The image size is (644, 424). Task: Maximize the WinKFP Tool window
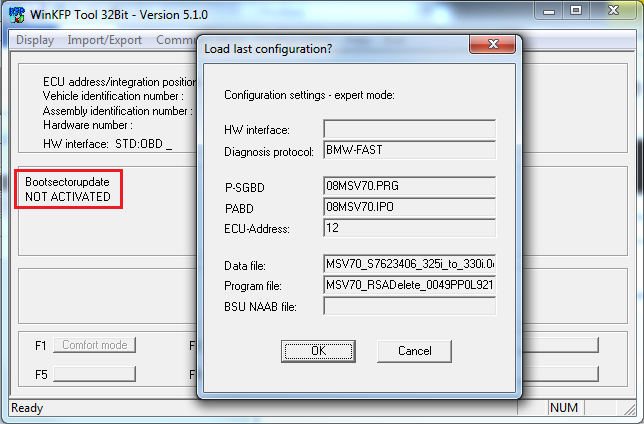(578, 13)
